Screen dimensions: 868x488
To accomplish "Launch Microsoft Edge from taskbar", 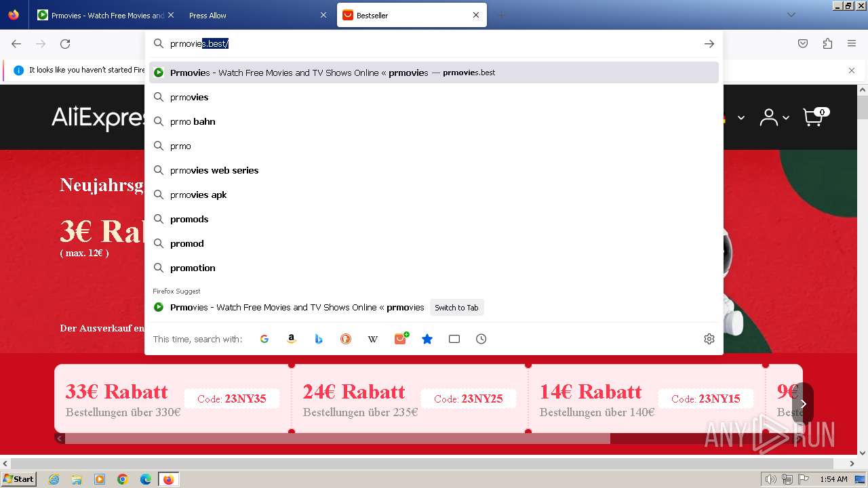I will click(x=146, y=479).
